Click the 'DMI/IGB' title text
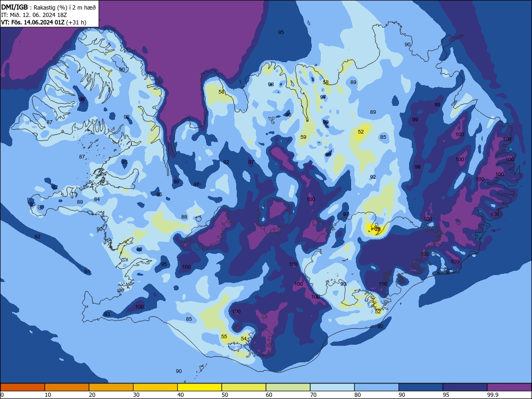The width and height of the screenshot is (532, 399). 14,7
